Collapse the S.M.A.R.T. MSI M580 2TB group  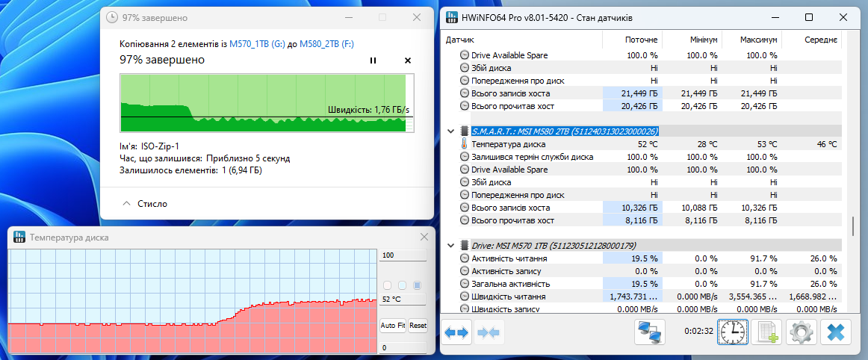point(450,131)
